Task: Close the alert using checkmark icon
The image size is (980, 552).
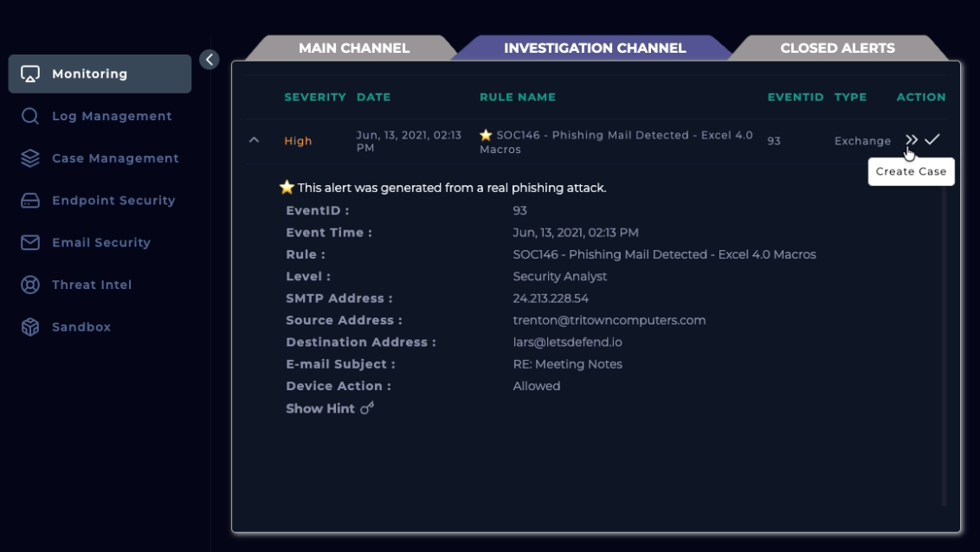Action: point(932,139)
